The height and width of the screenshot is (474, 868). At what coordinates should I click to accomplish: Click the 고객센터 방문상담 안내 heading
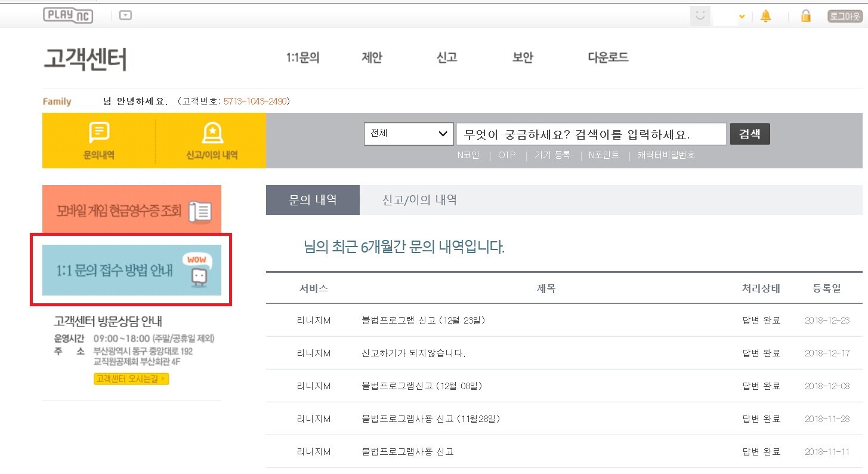108,321
